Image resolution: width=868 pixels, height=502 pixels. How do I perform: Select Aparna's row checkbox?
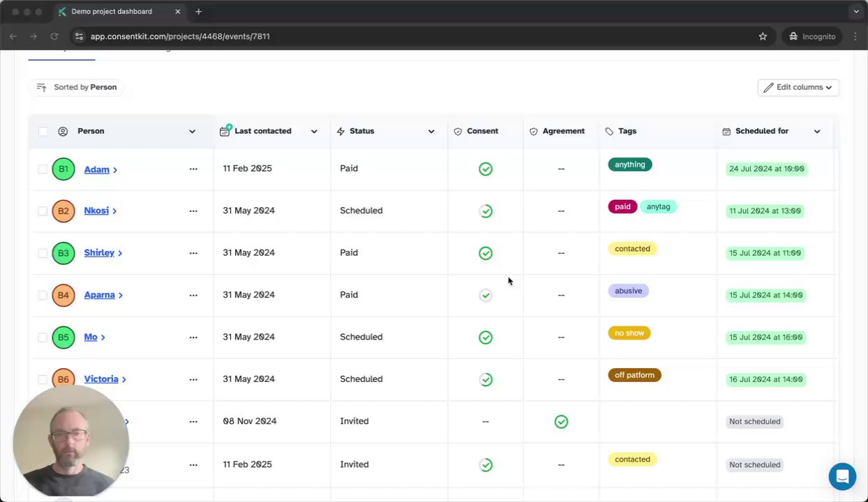(x=43, y=295)
